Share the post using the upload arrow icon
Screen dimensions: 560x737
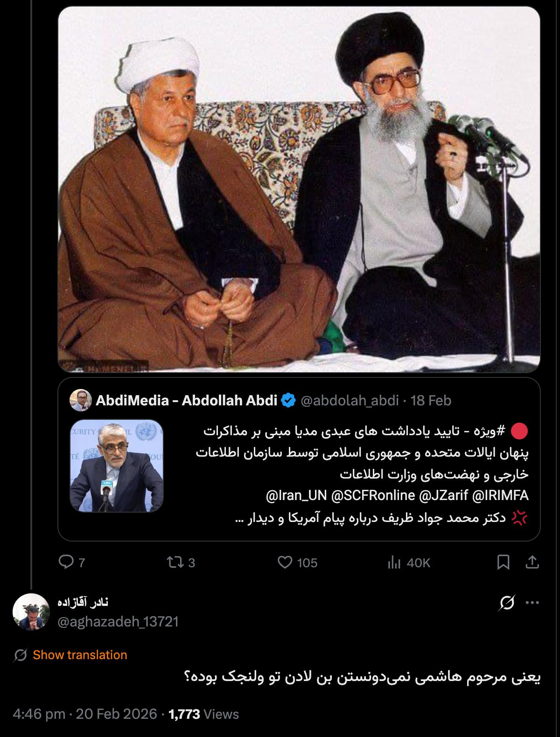coord(532,563)
